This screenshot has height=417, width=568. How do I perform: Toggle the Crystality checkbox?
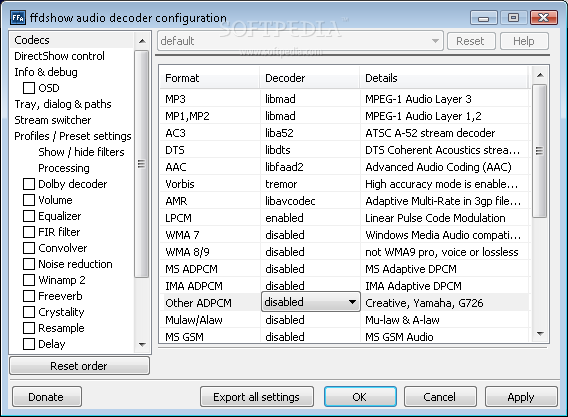(29, 312)
